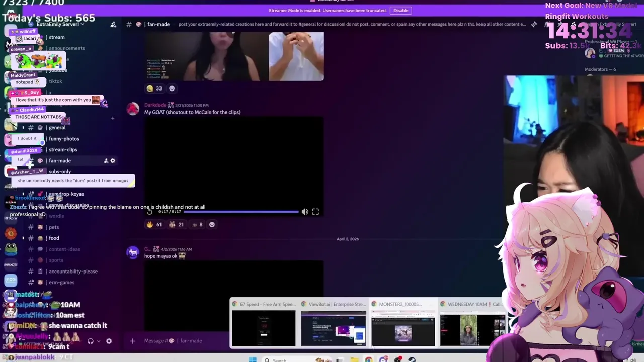
Task: Open the tiktok channel
Action: click(55, 81)
